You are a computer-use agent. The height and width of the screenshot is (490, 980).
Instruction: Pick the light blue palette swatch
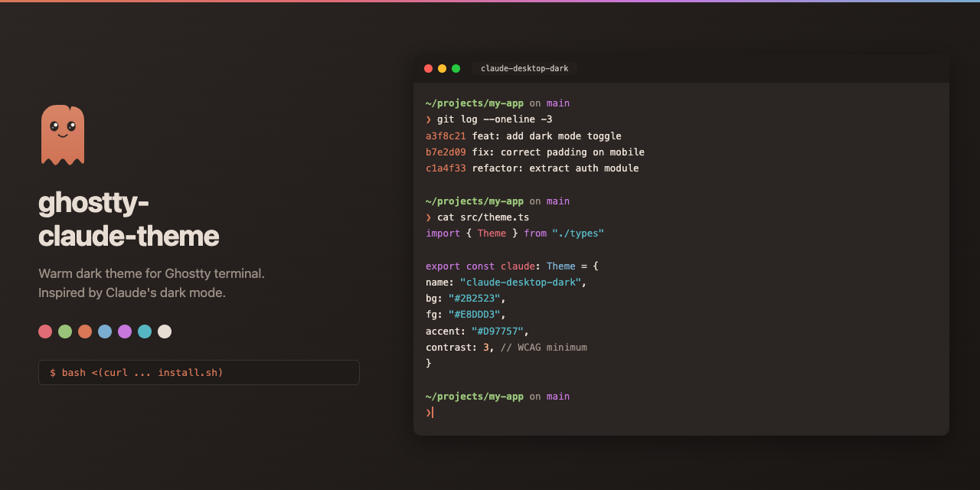click(105, 332)
